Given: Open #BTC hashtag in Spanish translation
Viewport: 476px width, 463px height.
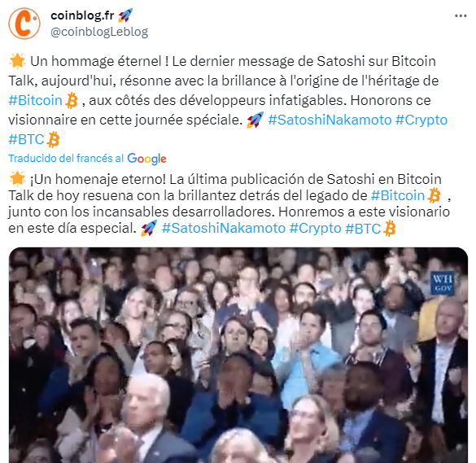Looking at the screenshot, I should click(x=363, y=229).
